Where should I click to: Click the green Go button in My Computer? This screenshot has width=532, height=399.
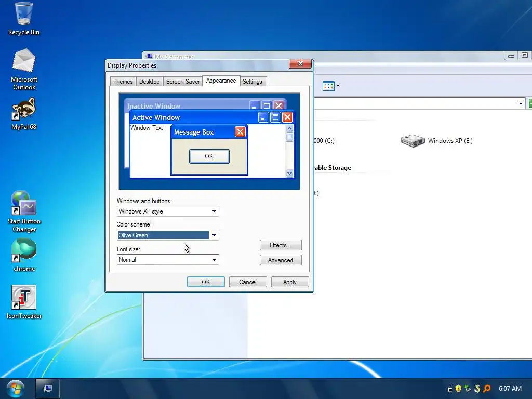(x=529, y=103)
